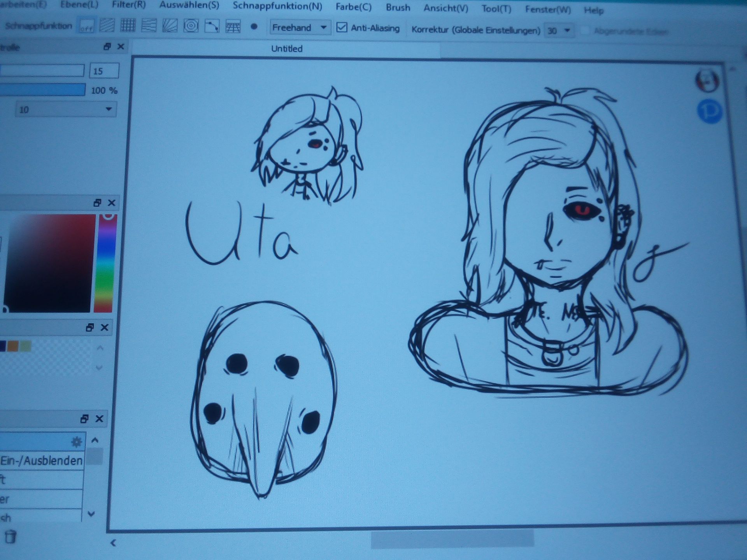Select the concentric circle snap icon
This screenshot has width=747, height=560.
(x=191, y=26)
